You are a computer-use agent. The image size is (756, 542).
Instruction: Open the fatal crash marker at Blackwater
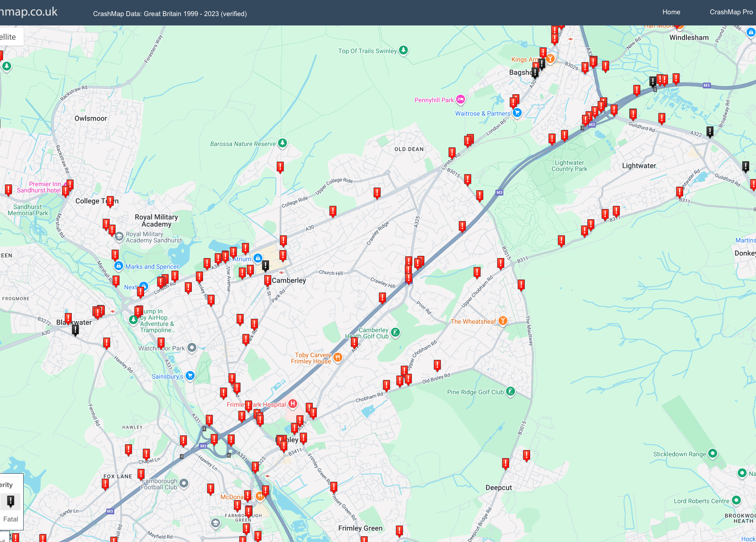click(75, 330)
